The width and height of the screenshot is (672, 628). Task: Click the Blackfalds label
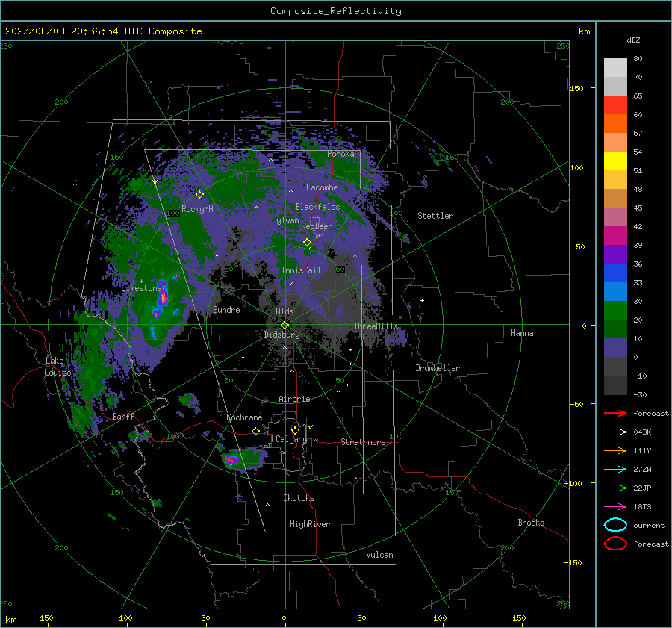317,207
